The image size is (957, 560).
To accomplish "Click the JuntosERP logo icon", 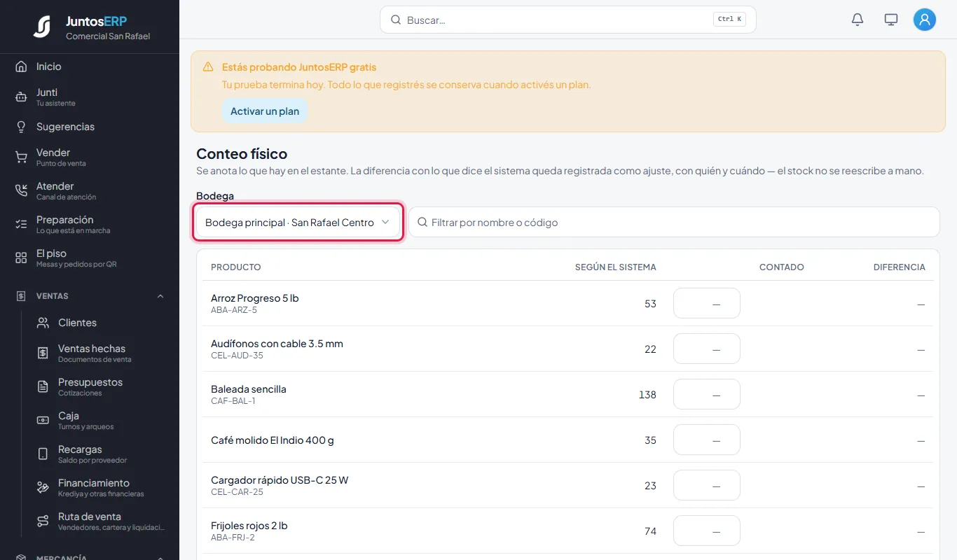I will [42, 27].
